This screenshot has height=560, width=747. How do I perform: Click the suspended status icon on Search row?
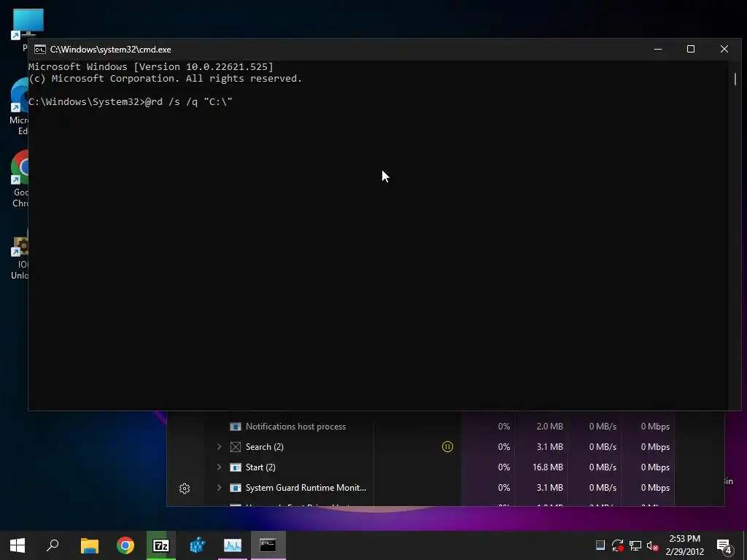(447, 447)
